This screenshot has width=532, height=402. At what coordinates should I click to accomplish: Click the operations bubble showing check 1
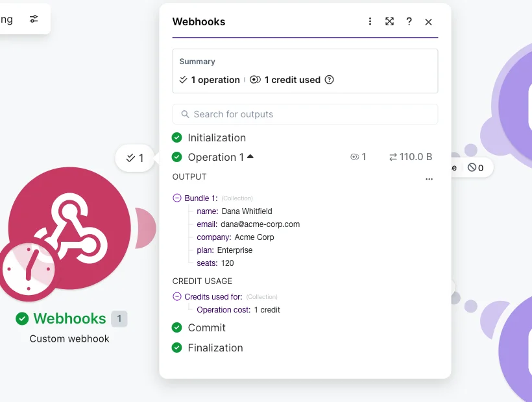pos(135,158)
